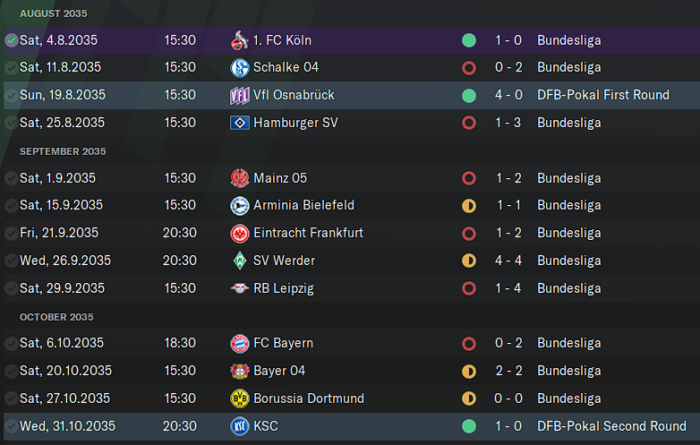
Task: Toggle the checkmark beside Sat, 11.8.2035
Action: pos(11,68)
